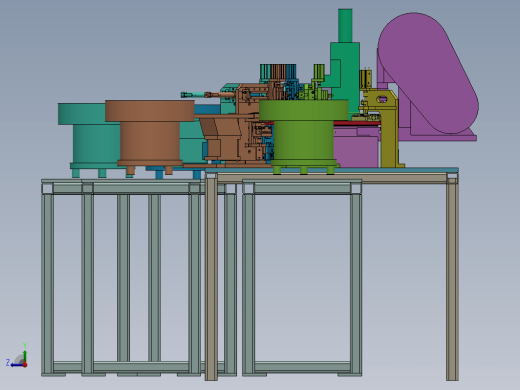Select the small lime-green cylinder beside the column
The height and width of the screenshot is (390, 520).
click(x=319, y=71)
